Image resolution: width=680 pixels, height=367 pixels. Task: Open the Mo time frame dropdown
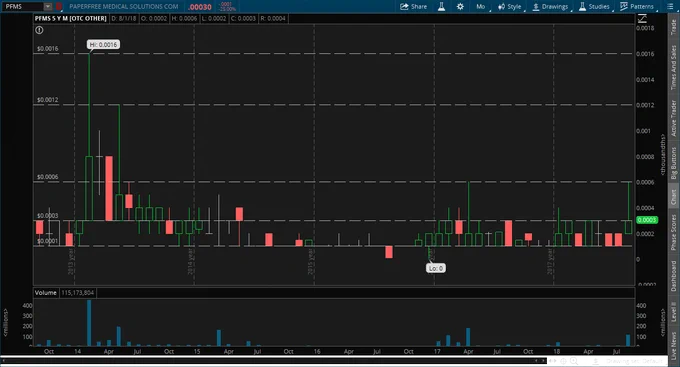pyautogui.click(x=481, y=7)
